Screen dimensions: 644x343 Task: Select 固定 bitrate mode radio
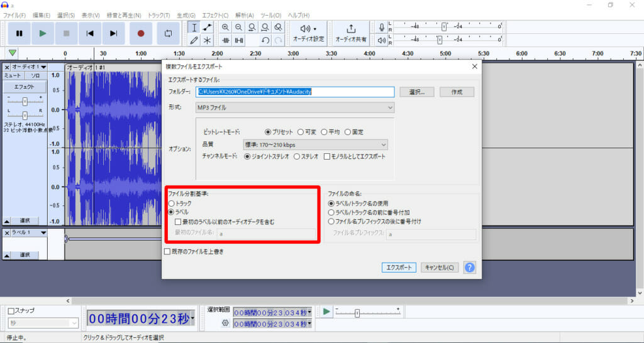pyautogui.click(x=354, y=132)
